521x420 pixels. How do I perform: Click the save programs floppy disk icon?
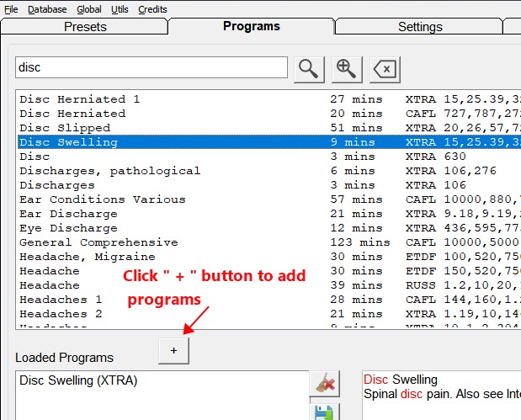click(x=326, y=412)
